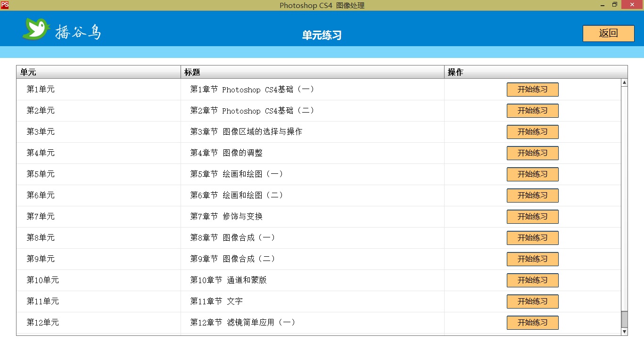Restore down the window

pyautogui.click(x=615, y=5)
